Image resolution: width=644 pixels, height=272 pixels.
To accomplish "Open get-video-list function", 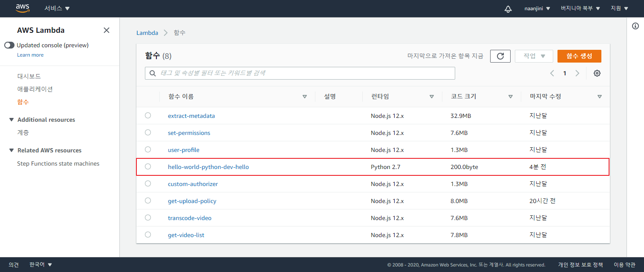I will pyautogui.click(x=186, y=235).
